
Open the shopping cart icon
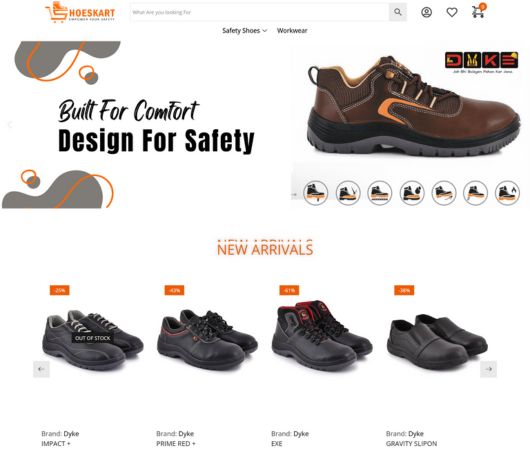pos(478,11)
